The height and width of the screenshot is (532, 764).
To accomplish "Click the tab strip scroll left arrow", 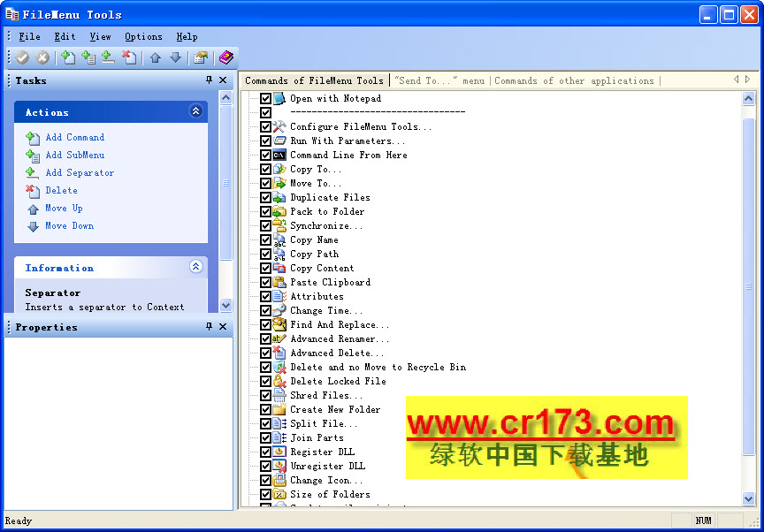I will pos(737,80).
